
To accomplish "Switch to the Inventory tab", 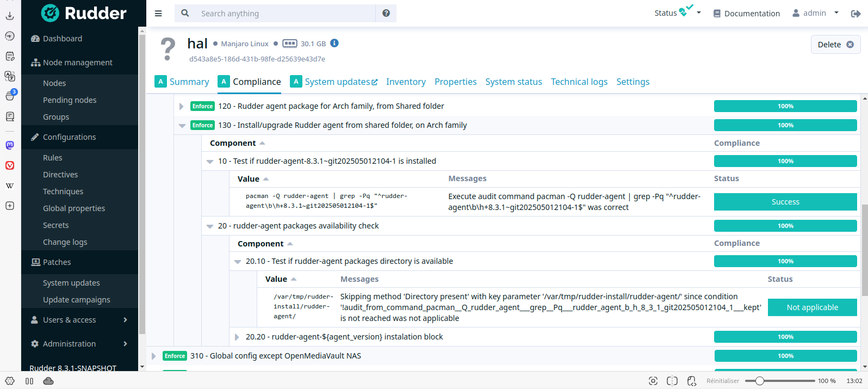I will click(406, 82).
